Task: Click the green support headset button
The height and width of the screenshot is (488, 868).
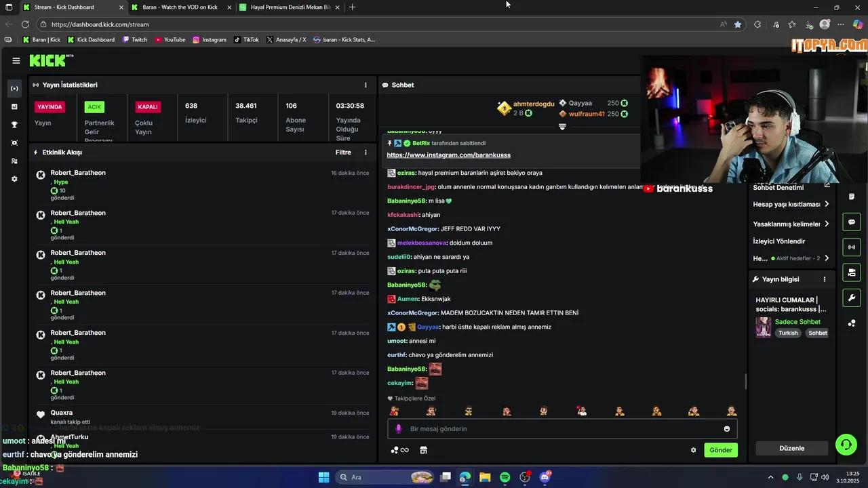Action: (x=846, y=445)
